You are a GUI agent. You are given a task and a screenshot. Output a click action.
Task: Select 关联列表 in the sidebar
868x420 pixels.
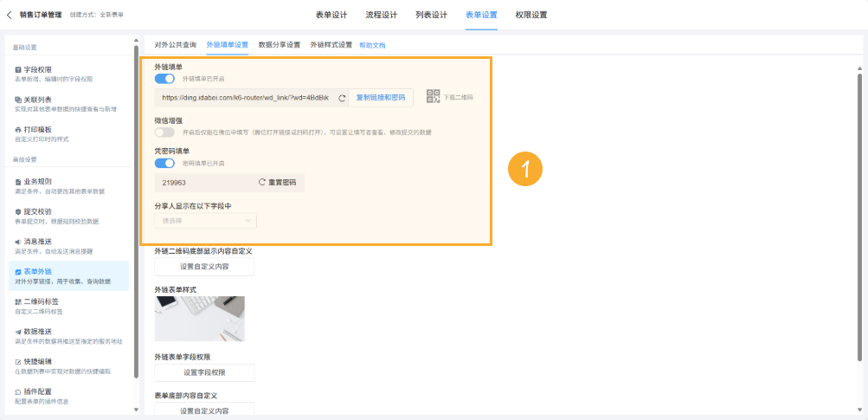[x=68, y=104]
